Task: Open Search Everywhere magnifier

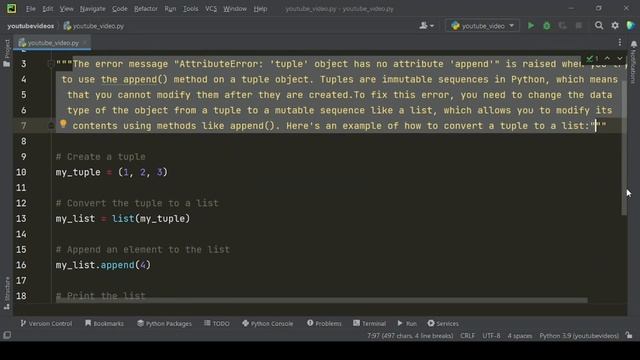Action: click(x=599, y=26)
